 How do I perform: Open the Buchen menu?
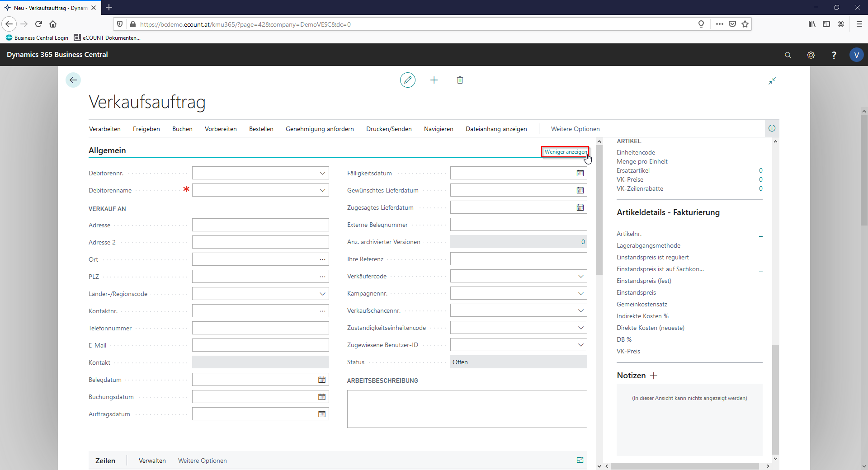[x=182, y=129]
